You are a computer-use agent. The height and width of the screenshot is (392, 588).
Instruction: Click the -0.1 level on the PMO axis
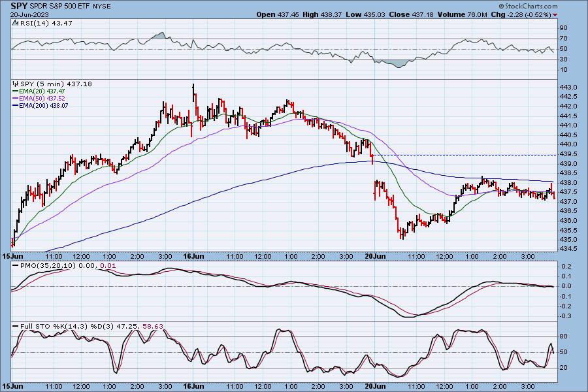(x=566, y=297)
